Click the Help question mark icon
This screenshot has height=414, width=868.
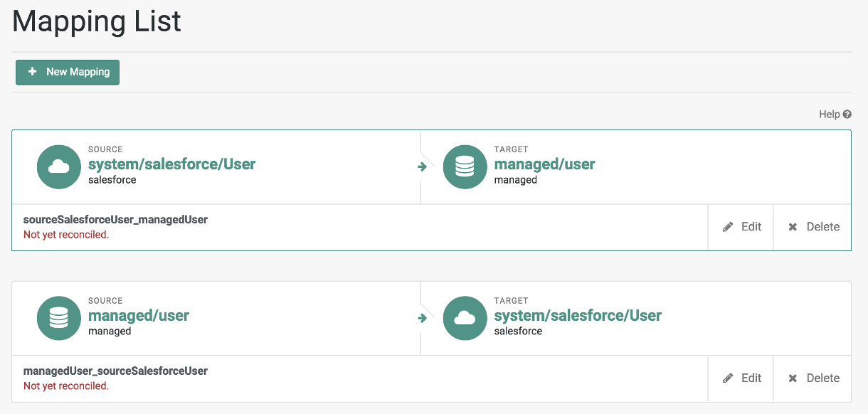pyautogui.click(x=847, y=115)
